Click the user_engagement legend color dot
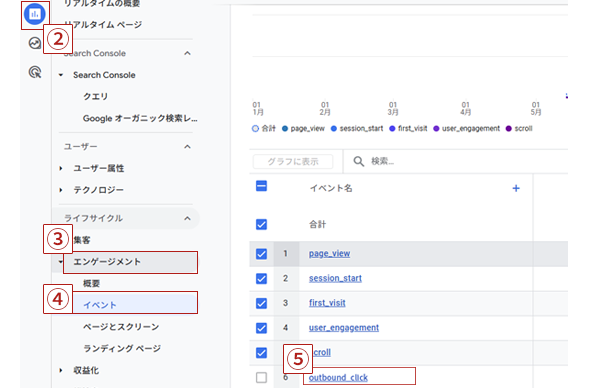The height and width of the screenshot is (388, 600). click(436, 129)
